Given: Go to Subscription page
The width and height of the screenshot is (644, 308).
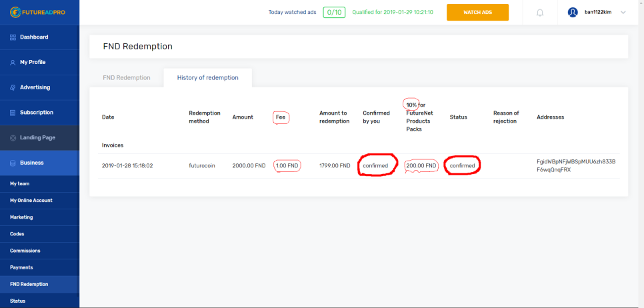Looking at the screenshot, I should click(39, 113).
